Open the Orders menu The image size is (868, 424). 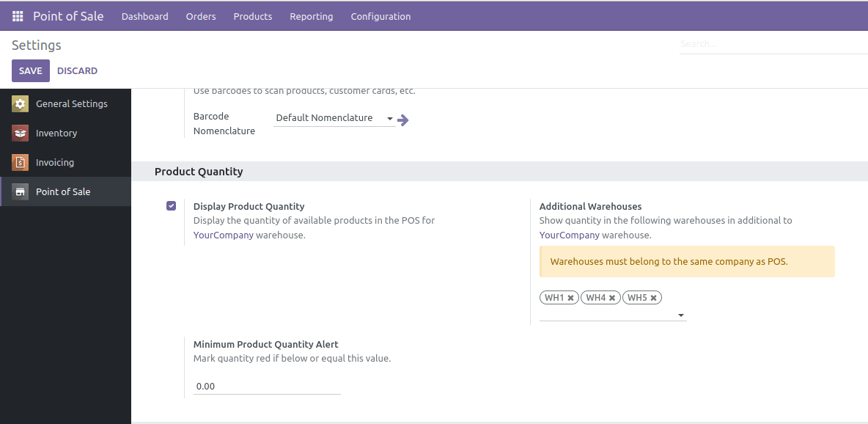click(201, 16)
